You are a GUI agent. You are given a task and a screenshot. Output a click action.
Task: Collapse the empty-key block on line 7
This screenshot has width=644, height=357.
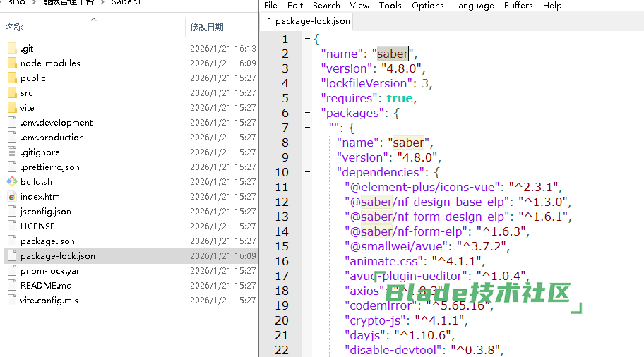coord(307,128)
